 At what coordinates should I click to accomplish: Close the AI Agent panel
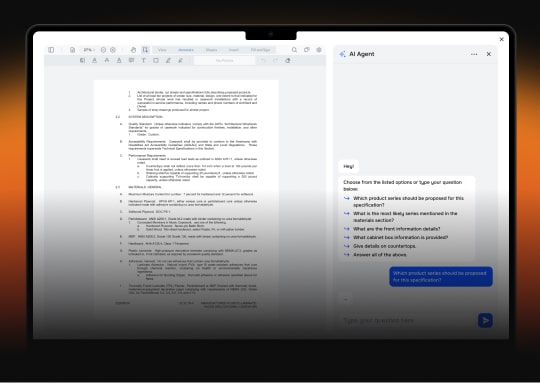(489, 54)
